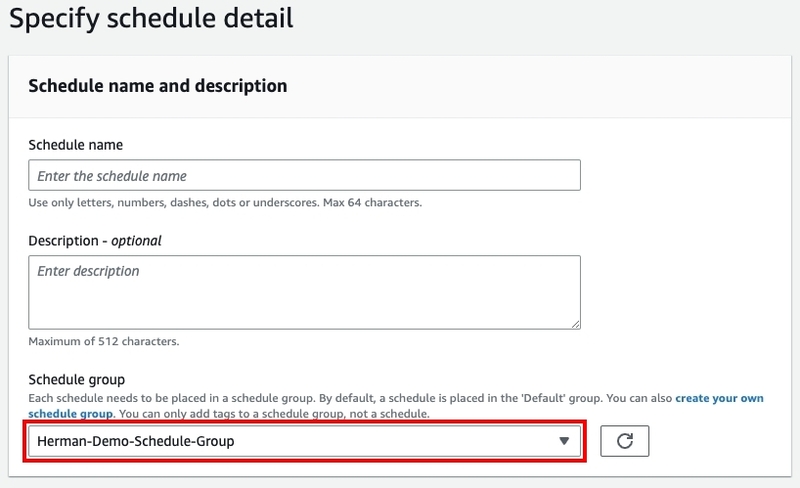The width and height of the screenshot is (800, 488).
Task: Click the refresh schedule groups icon button
Action: (x=624, y=441)
